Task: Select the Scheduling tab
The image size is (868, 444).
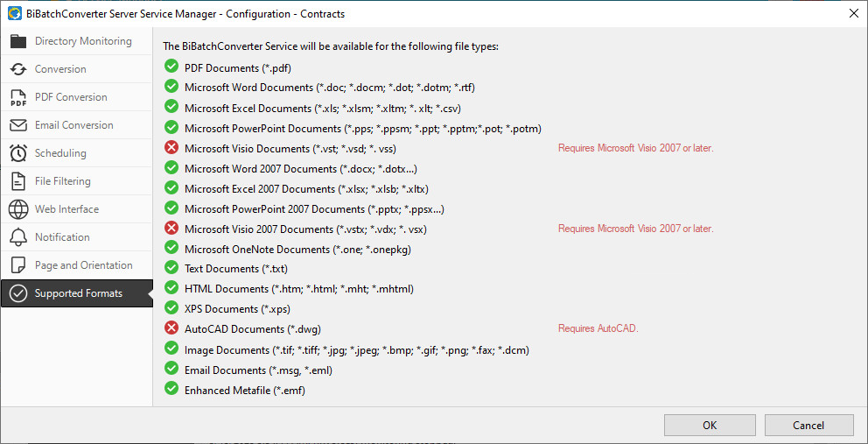Action: pos(76,153)
